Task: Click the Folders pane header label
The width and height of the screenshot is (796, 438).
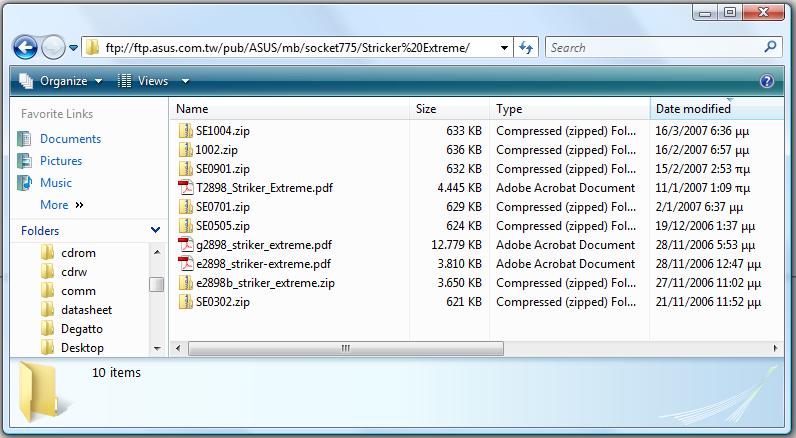Action: [x=40, y=230]
